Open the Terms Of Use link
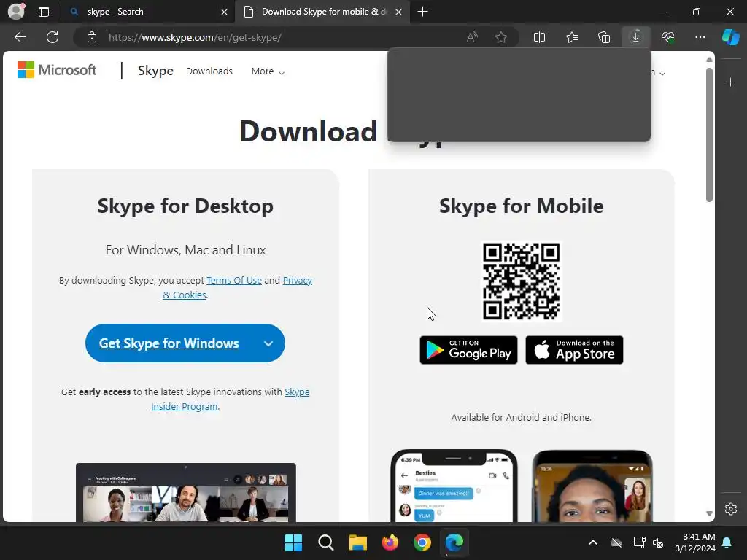The width and height of the screenshot is (747, 560). tap(234, 281)
